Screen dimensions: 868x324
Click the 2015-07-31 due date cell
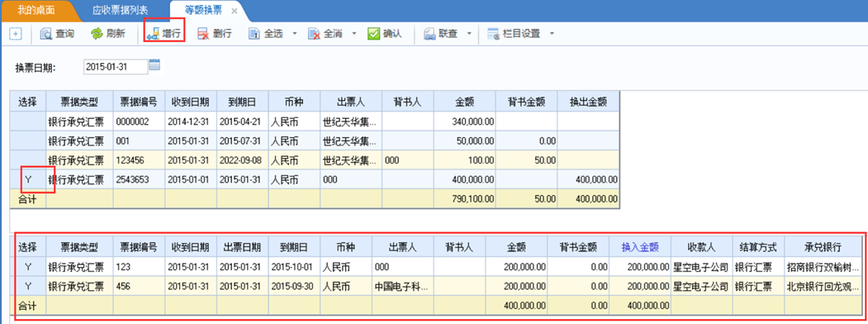click(x=243, y=141)
